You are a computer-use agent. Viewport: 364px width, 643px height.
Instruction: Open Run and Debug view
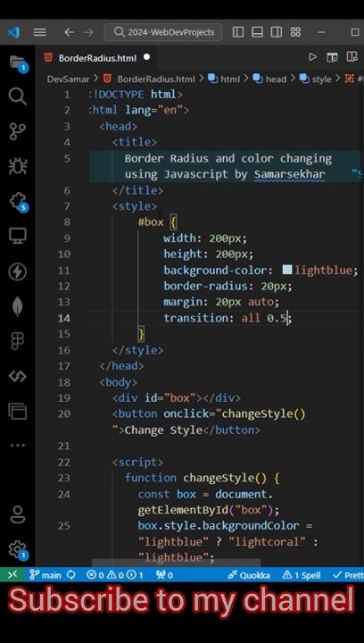(x=18, y=166)
